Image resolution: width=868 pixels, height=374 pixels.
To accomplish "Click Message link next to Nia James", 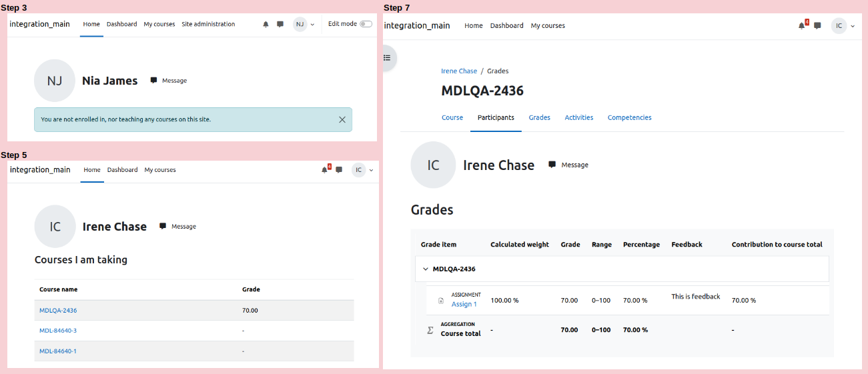I will point(174,81).
